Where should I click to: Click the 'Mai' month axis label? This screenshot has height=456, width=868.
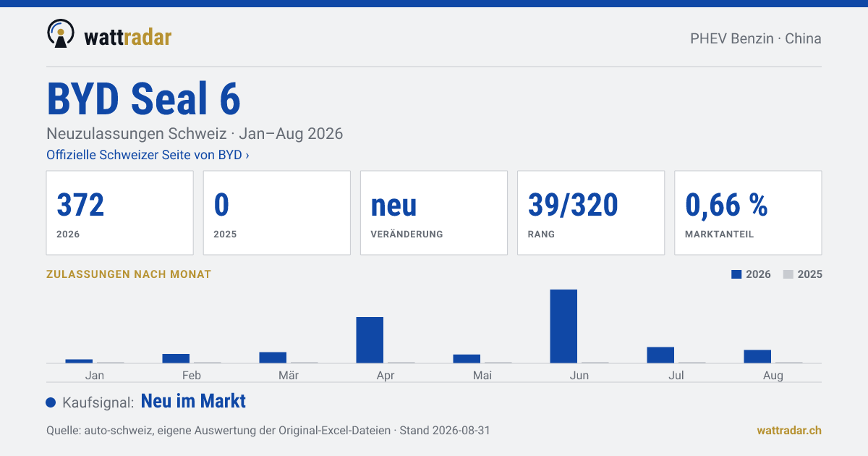coord(482,376)
